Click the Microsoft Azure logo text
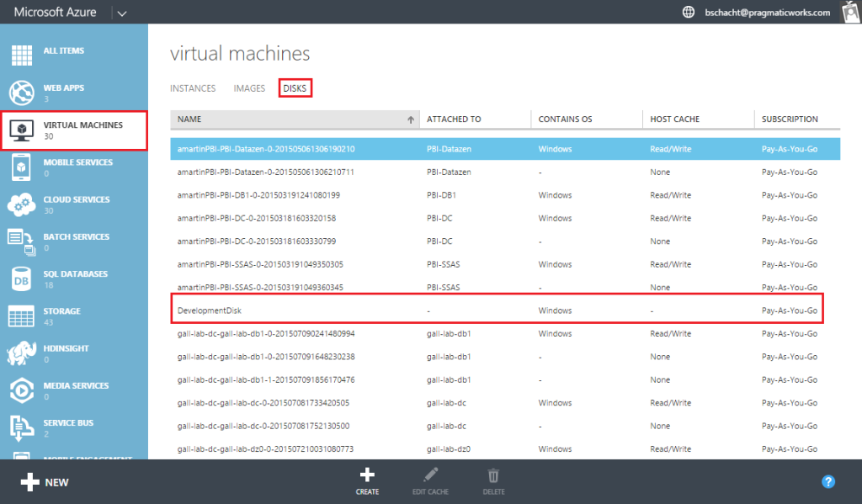Viewport: 862px width, 504px height. [x=55, y=12]
